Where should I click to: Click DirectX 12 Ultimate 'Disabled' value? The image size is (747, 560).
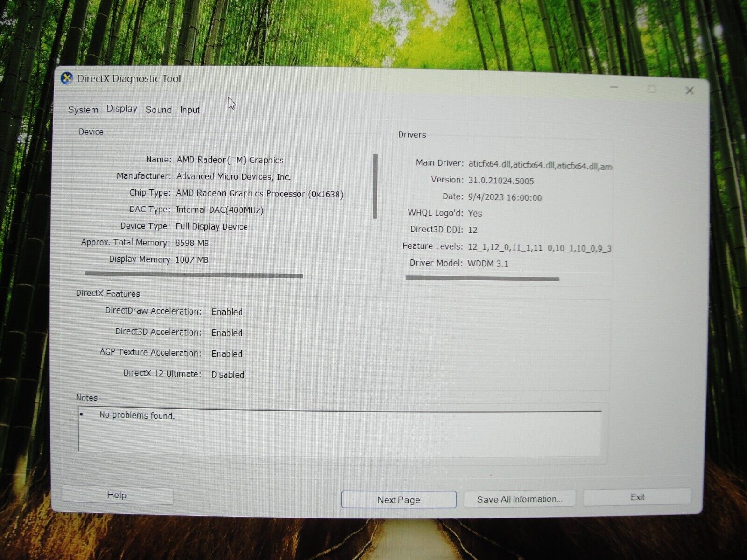click(x=228, y=375)
